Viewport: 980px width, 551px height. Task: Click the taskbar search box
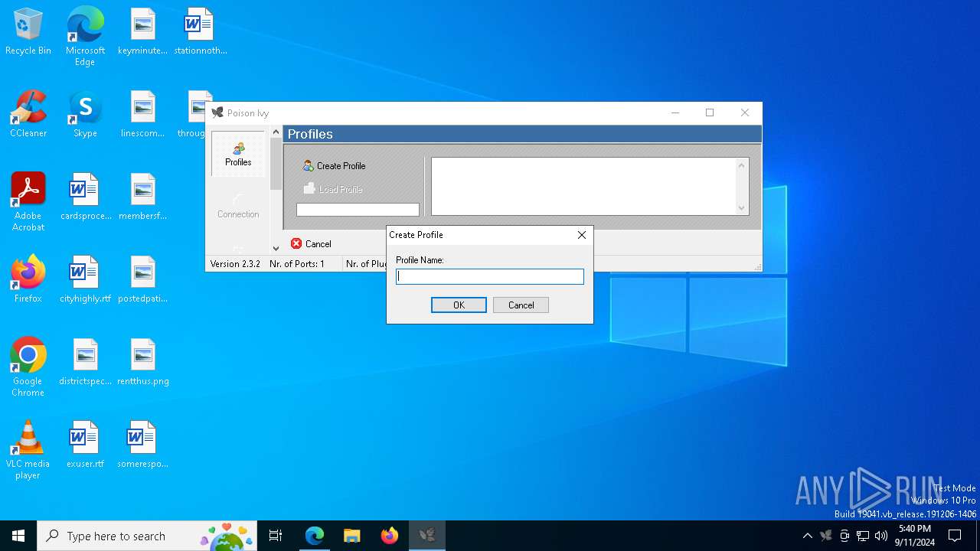(x=147, y=536)
